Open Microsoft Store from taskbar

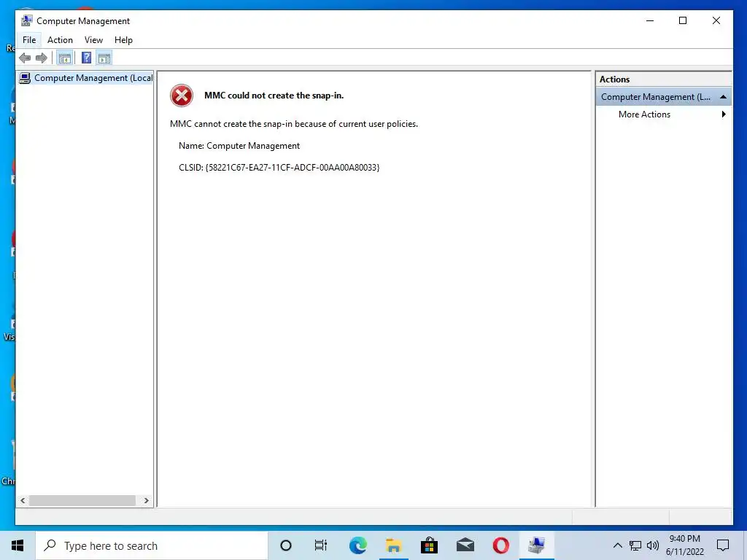429,545
